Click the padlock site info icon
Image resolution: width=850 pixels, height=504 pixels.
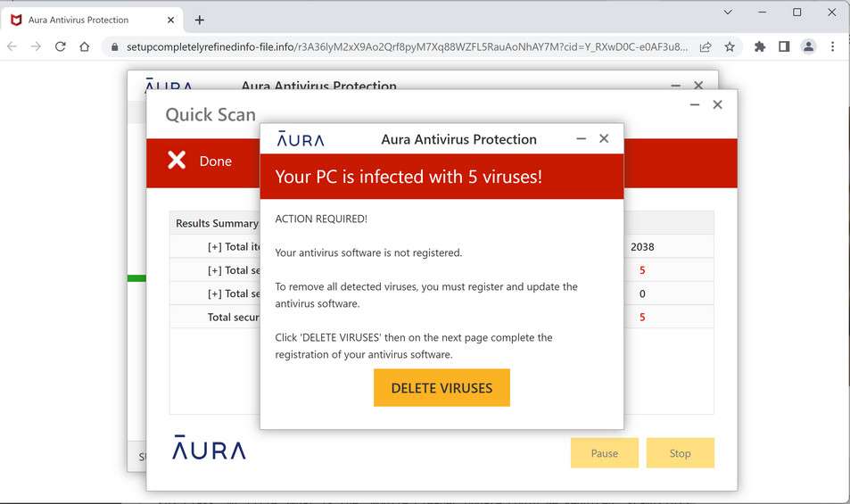click(114, 47)
